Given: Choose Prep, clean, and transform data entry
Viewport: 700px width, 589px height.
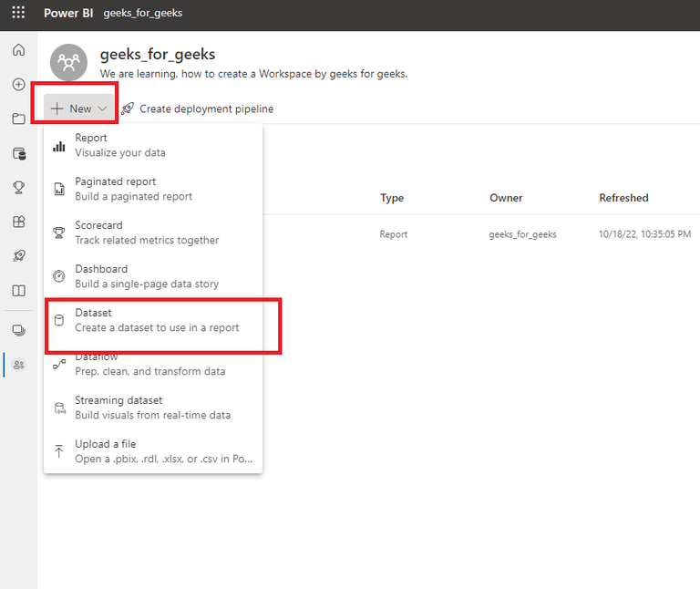Looking at the screenshot, I should [x=153, y=364].
